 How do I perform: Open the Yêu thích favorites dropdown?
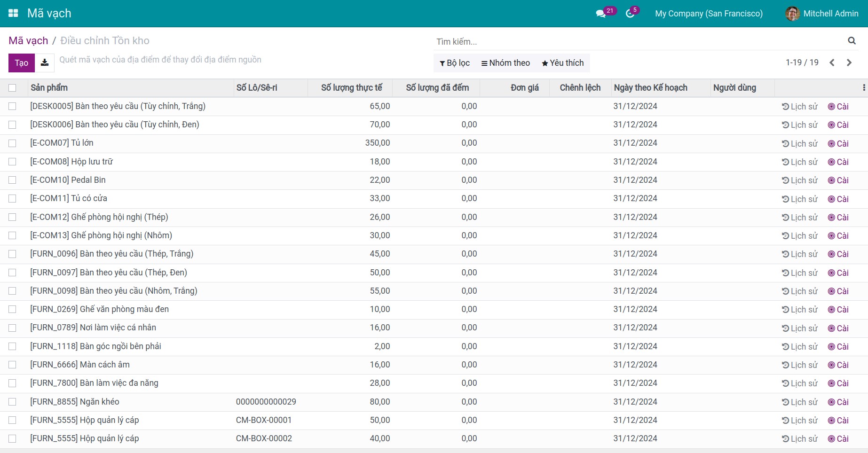coord(563,63)
